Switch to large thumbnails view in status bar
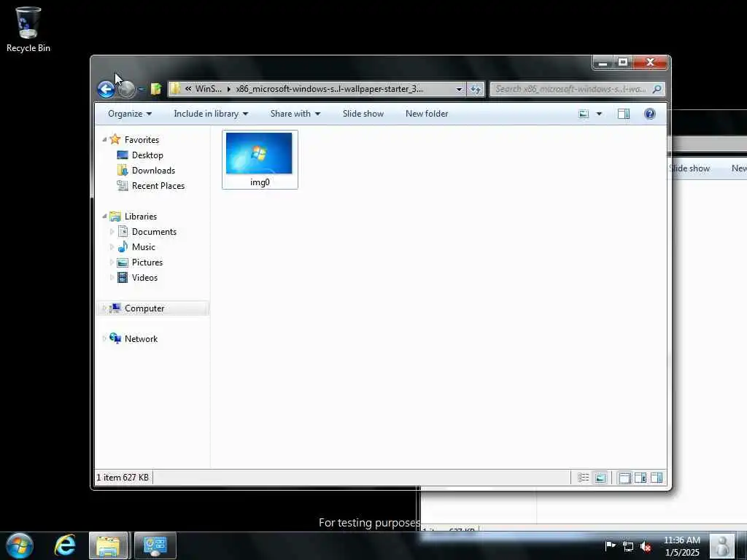Viewport: 747px width, 560px height. [600, 478]
